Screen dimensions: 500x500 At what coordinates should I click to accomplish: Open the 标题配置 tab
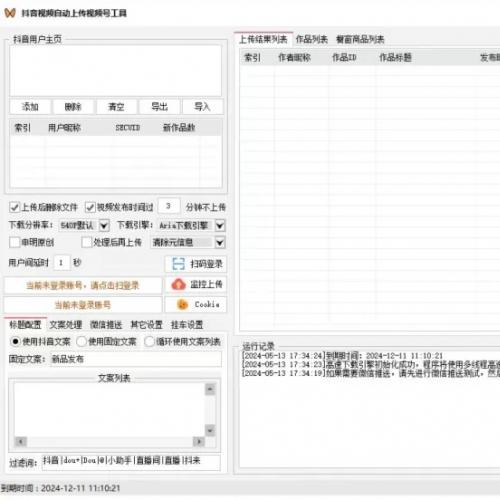point(25,325)
